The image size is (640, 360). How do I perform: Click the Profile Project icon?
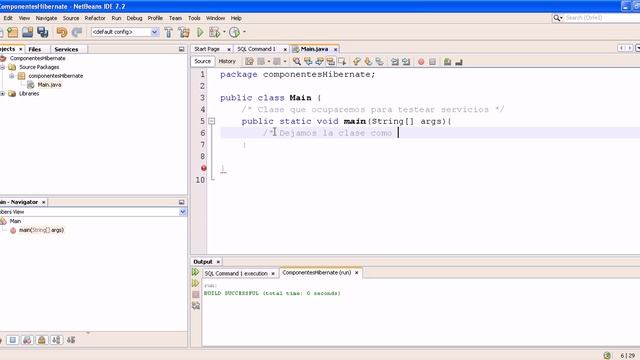pos(234,32)
